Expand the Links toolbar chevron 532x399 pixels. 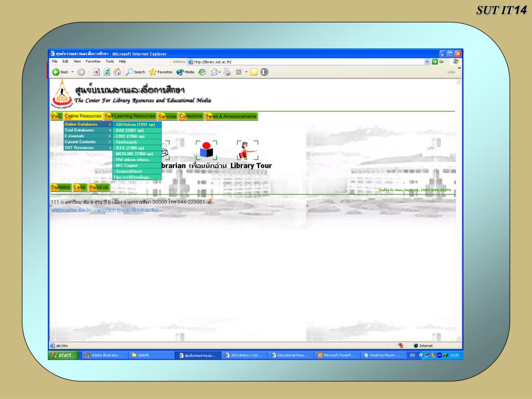click(459, 68)
